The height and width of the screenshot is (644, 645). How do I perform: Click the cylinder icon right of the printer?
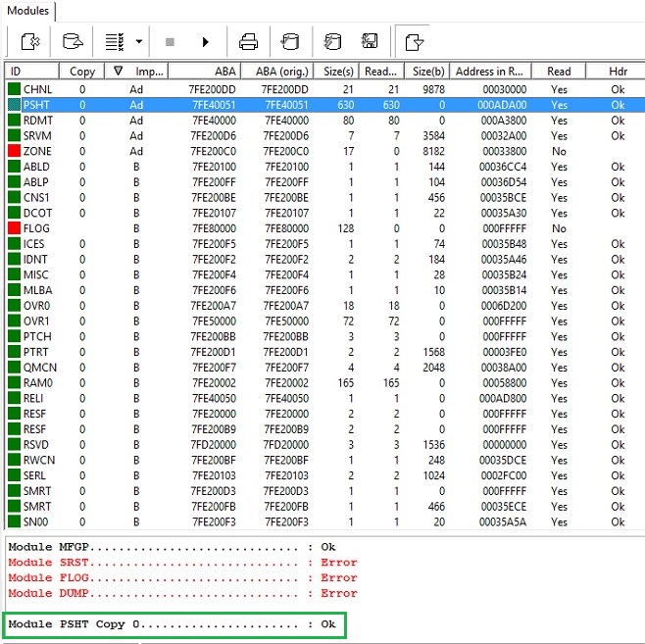click(x=289, y=42)
